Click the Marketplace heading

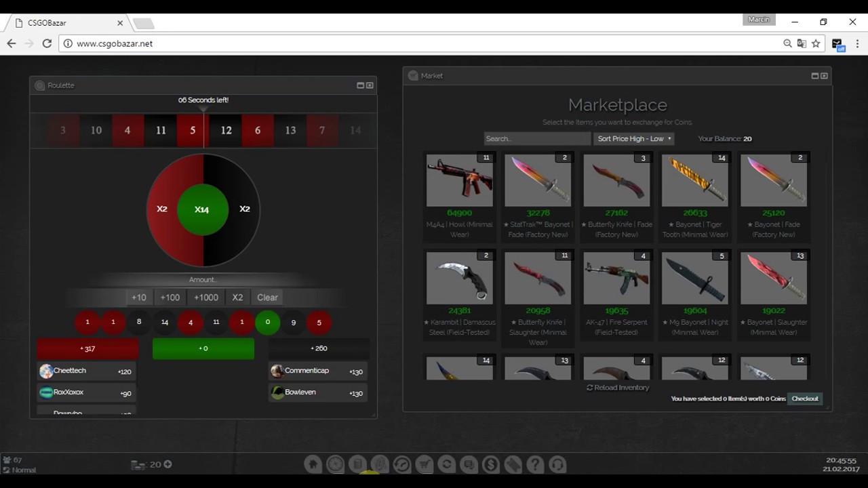617,105
